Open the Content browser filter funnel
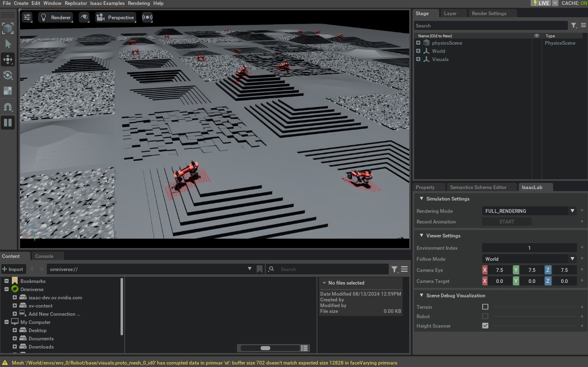Viewport: 588px width, 367px height. (x=394, y=269)
